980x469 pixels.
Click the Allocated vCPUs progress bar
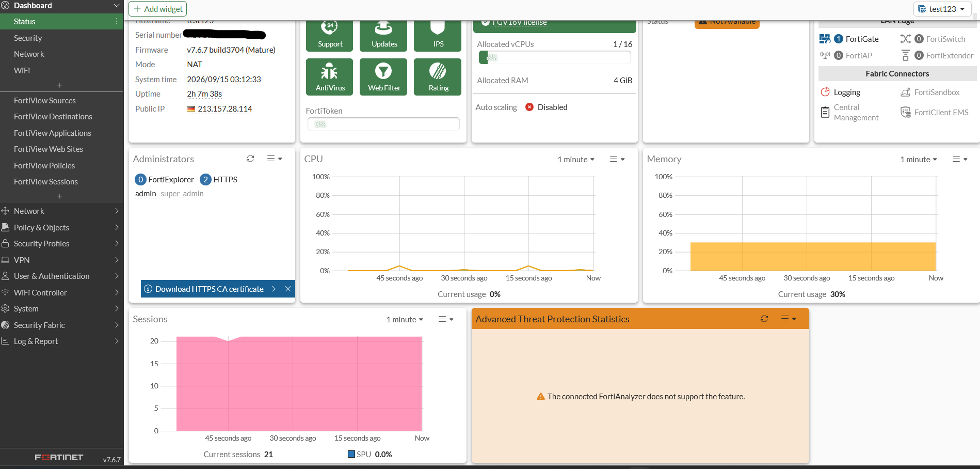coord(555,57)
